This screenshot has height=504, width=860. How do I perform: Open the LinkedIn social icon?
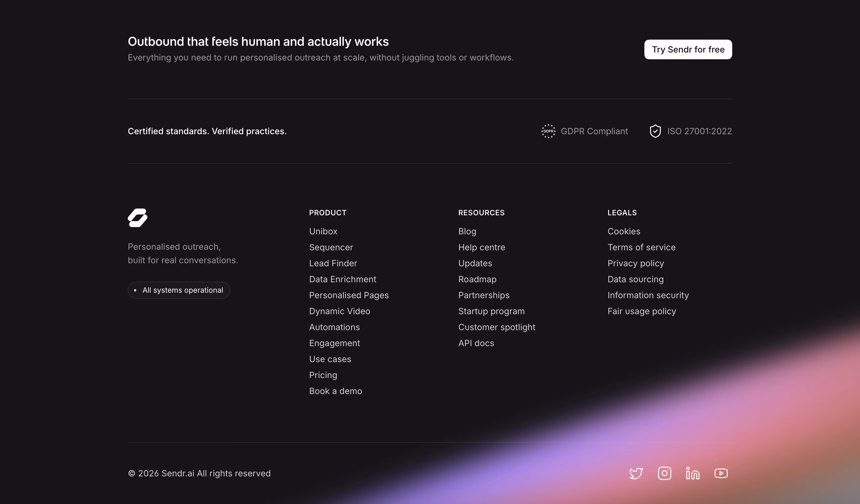693,473
